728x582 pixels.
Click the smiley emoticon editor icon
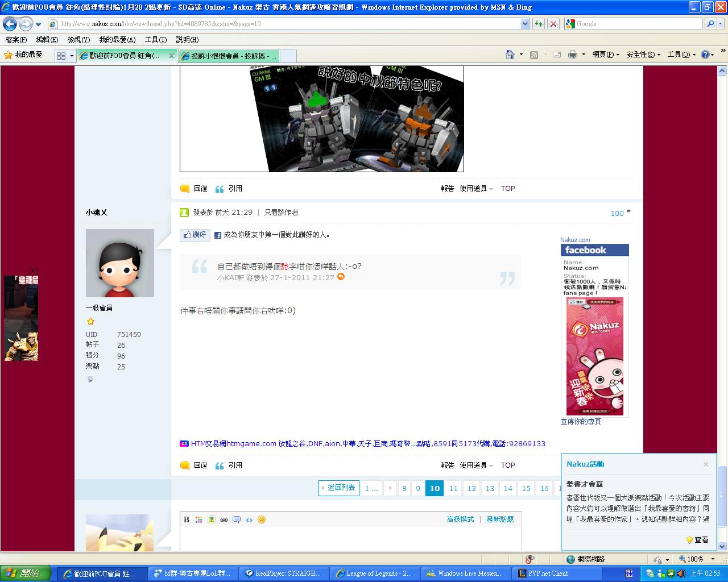coord(262,519)
